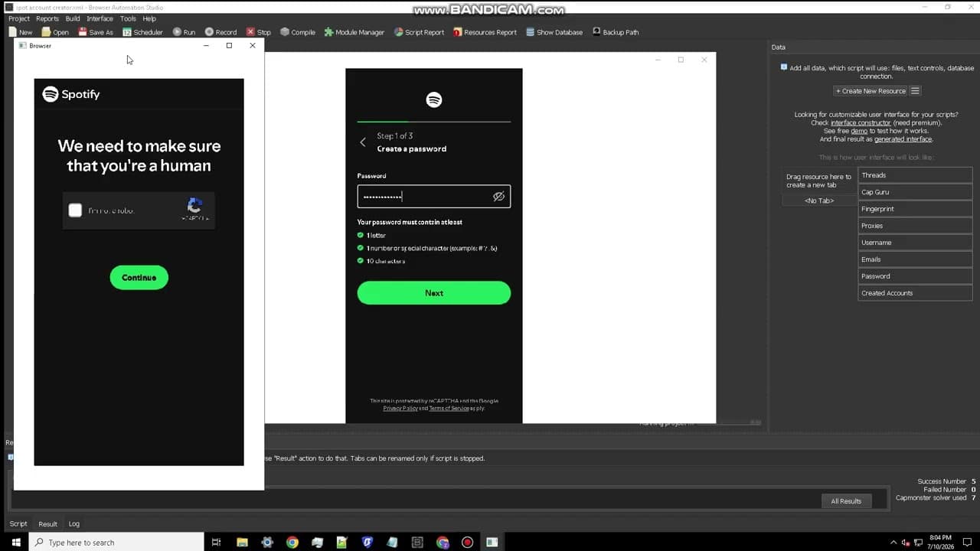Toggle password visibility eye icon
The image size is (980, 551).
[x=498, y=197]
